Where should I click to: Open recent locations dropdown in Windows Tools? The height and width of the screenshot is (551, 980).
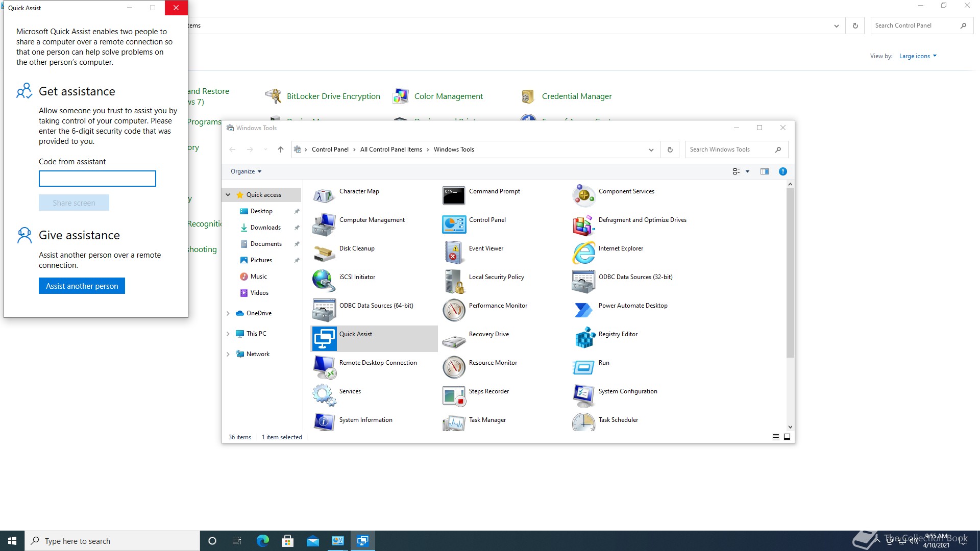[x=265, y=149]
